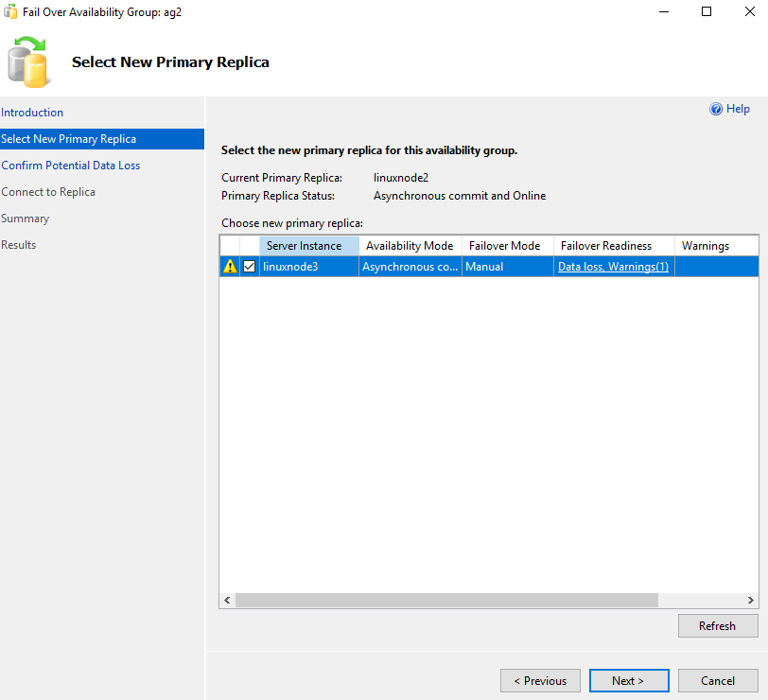Close the Fail Over Availability Group window
Image resolution: width=768 pixels, height=700 pixels.
coord(749,11)
